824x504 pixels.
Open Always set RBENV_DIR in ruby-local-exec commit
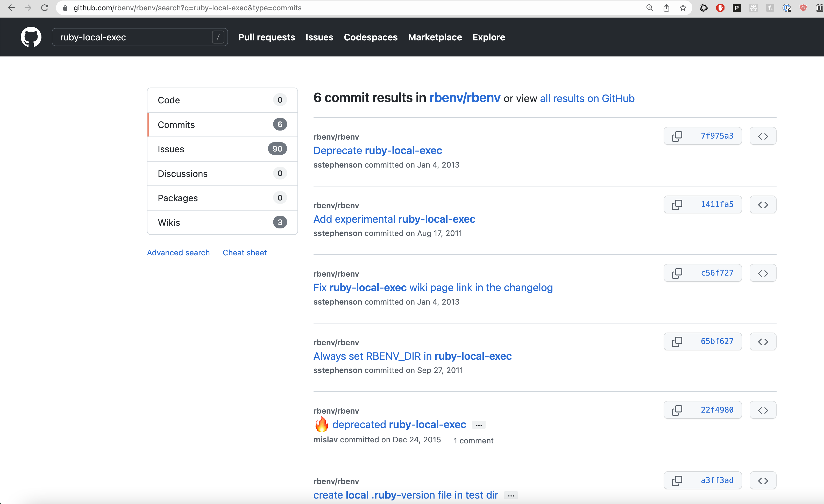(412, 356)
